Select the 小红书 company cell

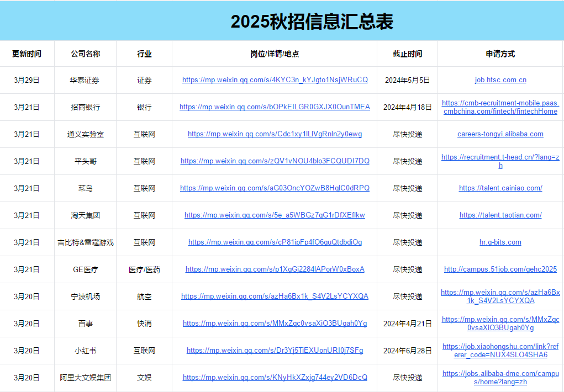pyautogui.click(x=85, y=351)
